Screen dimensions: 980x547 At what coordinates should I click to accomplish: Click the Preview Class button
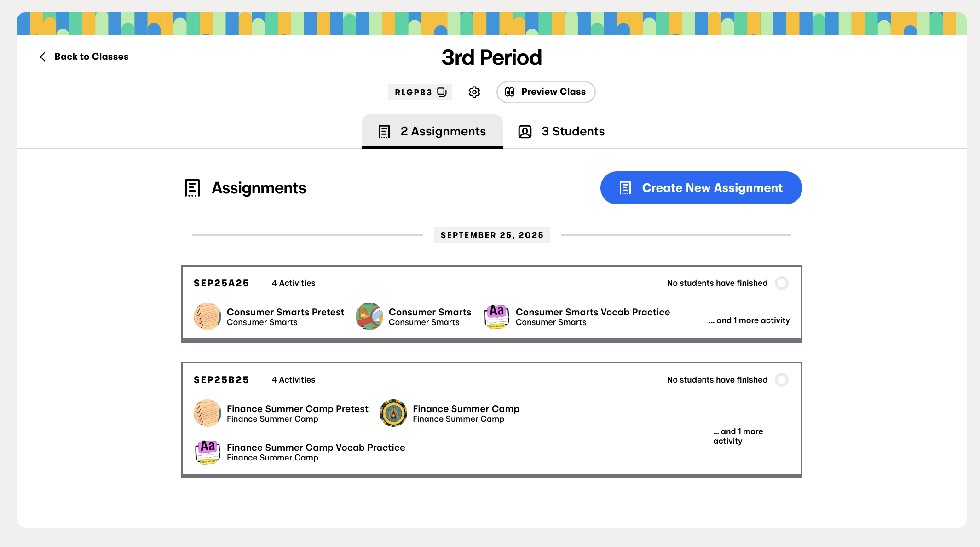tap(546, 92)
